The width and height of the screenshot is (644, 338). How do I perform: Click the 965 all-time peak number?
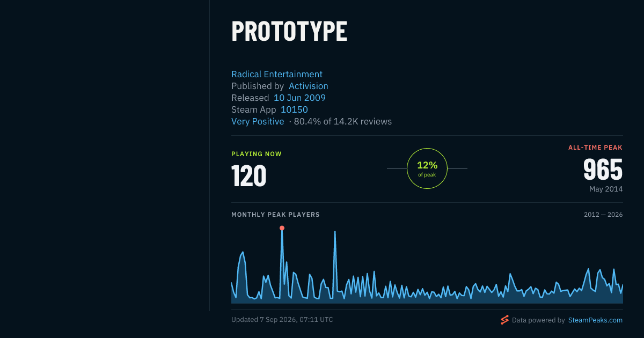pos(603,170)
